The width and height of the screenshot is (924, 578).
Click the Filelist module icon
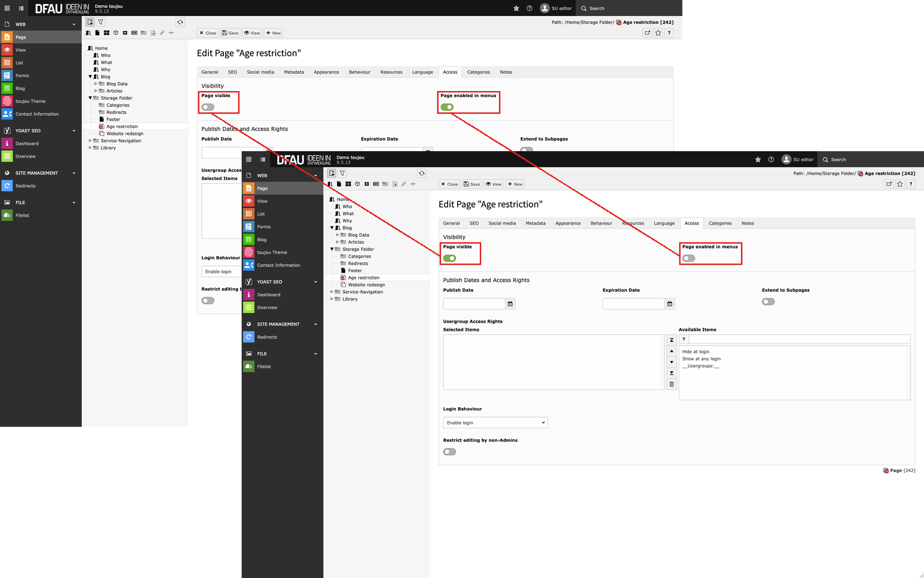pos(249,367)
